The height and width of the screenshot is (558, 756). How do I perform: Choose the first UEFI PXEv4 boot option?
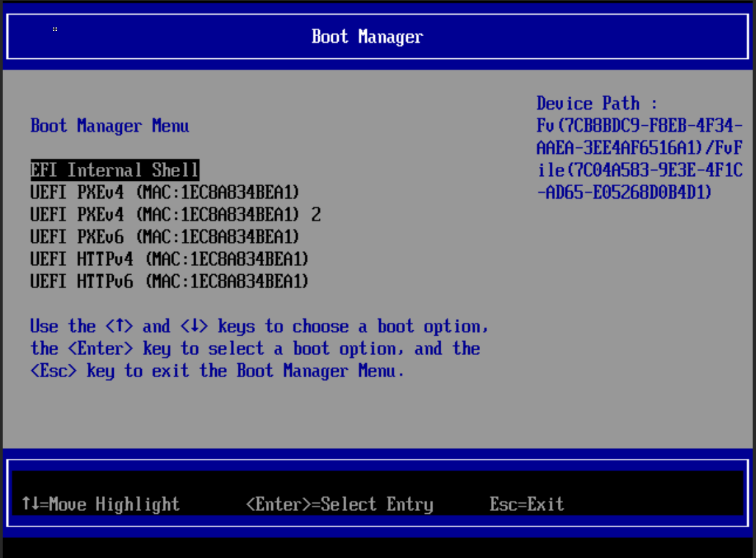[x=164, y=193]
